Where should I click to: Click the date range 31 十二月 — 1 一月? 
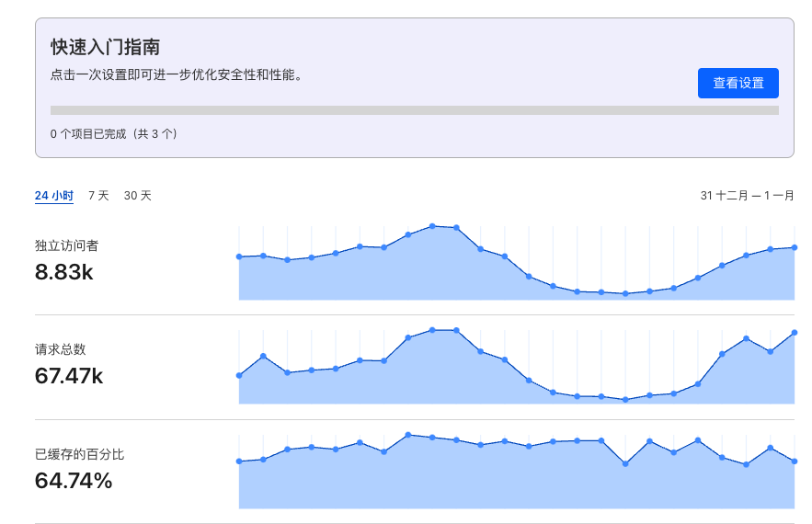point(747,196)
